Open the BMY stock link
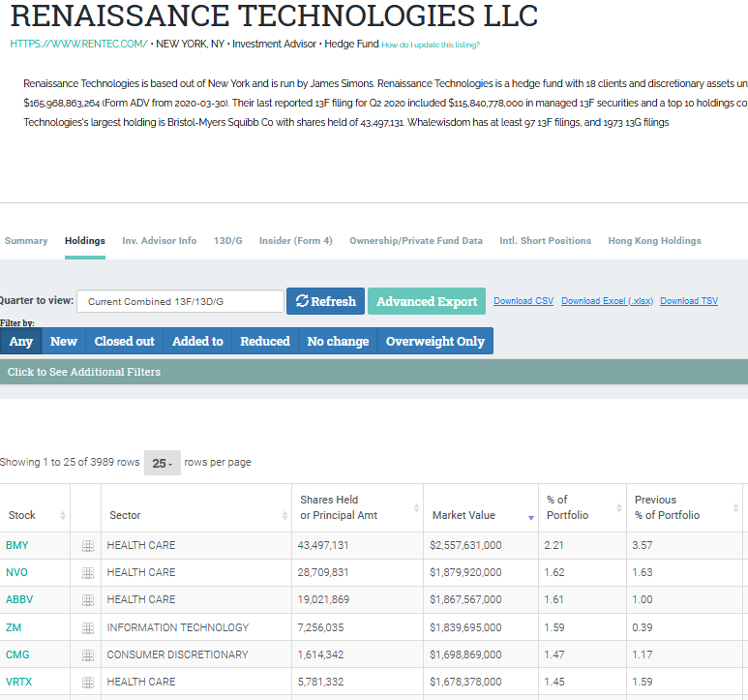The image size is (748, 700). point(17,545)
